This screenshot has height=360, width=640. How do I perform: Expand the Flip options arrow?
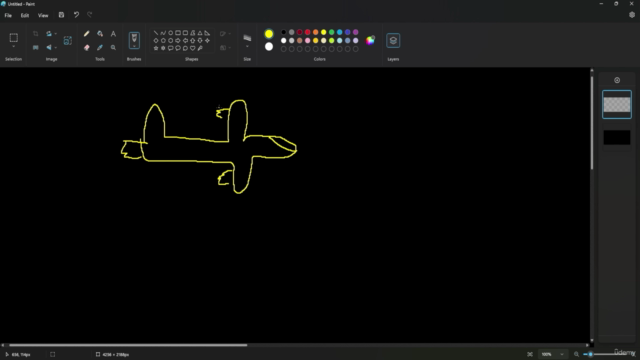[56, 47]
